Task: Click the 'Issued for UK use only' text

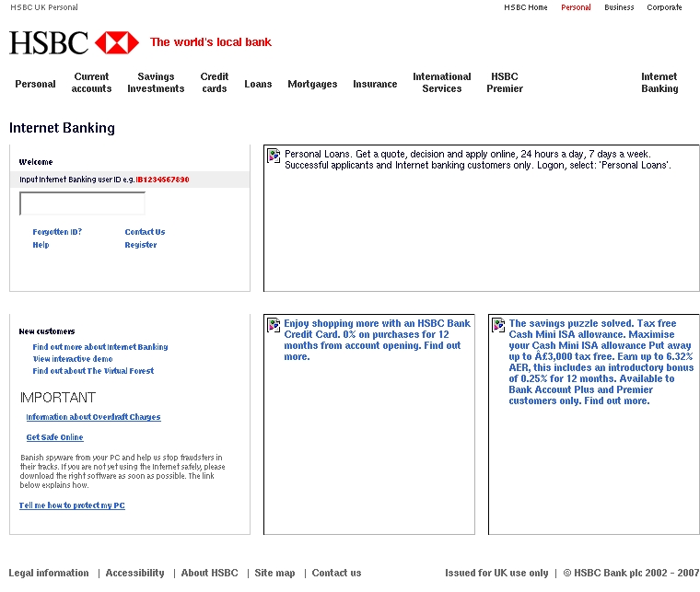Action: [x=496, y=573]
